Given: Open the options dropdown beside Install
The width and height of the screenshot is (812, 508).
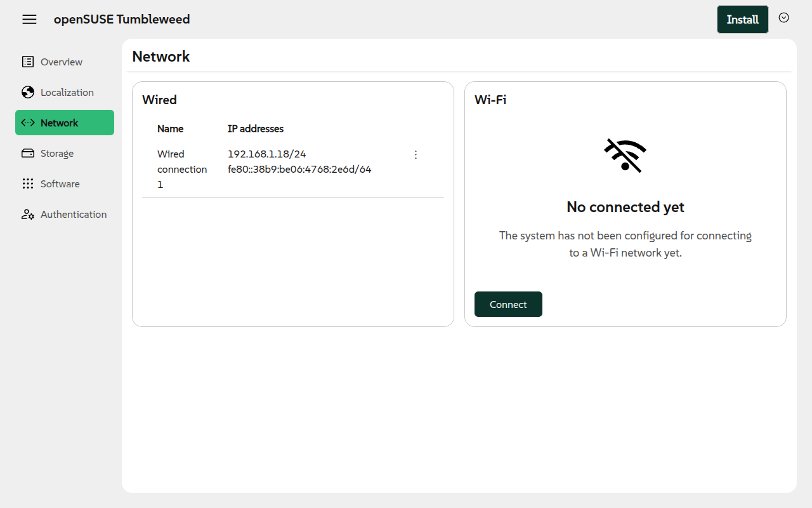Looking at the screenshot, I should click(x=784, y=18).
